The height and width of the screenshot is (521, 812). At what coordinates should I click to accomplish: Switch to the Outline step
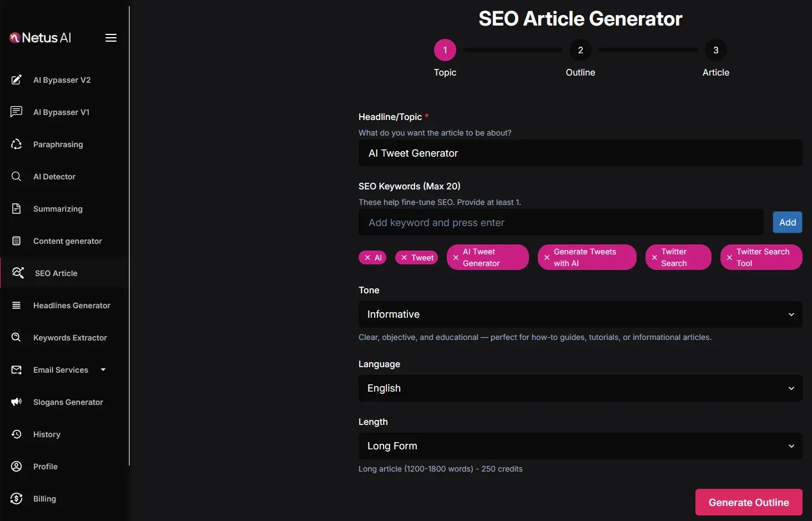580,49
